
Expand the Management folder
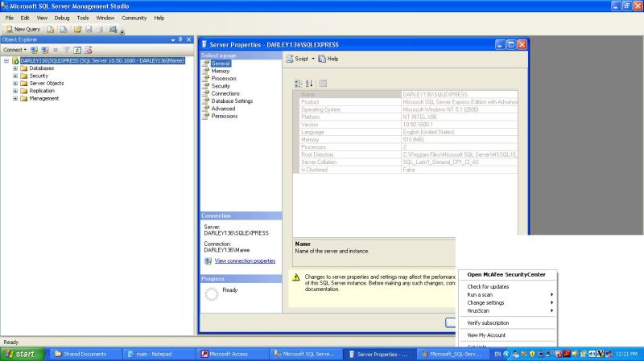pyautogui.click(x=15, y=98)
